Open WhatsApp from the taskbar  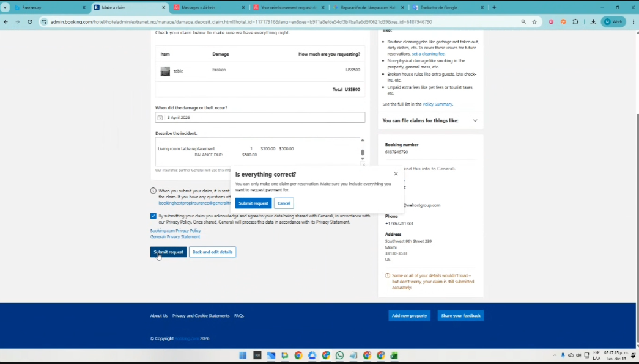coord(339,355)
